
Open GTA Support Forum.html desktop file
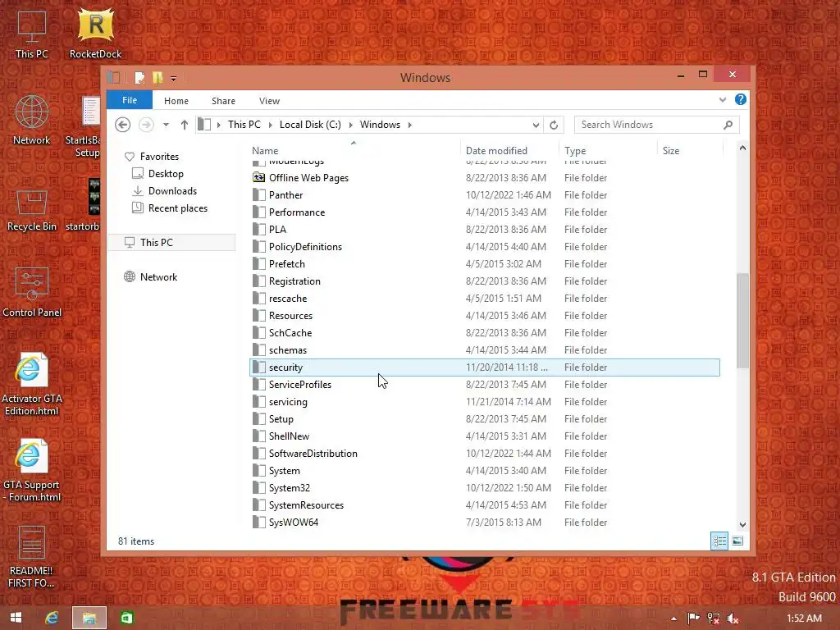pyautogui.click(x=32, y=470)
